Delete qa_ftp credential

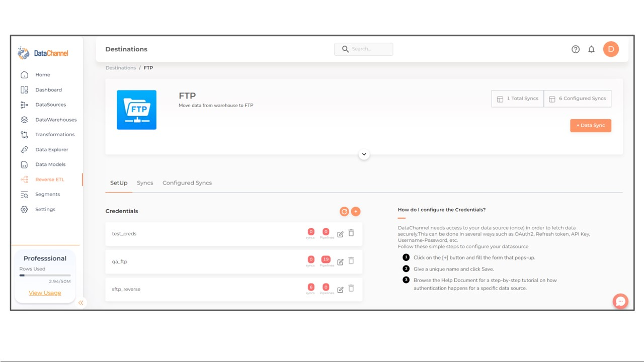coord(351,261)
